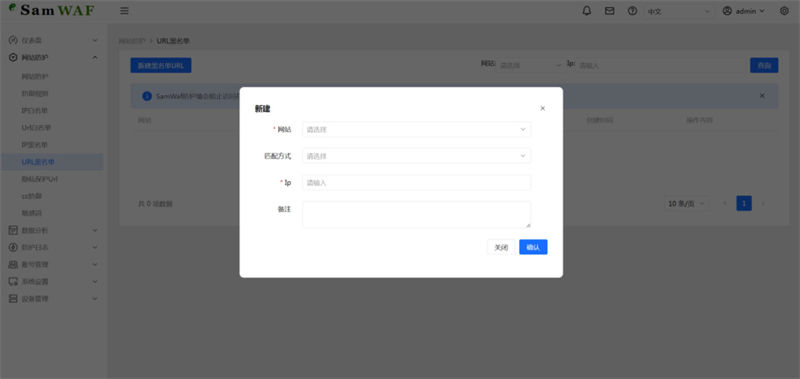Click the 创建时间 column header
Image resolution: width=800 pixels, height=379 pixels.
(x=599, y=120)
